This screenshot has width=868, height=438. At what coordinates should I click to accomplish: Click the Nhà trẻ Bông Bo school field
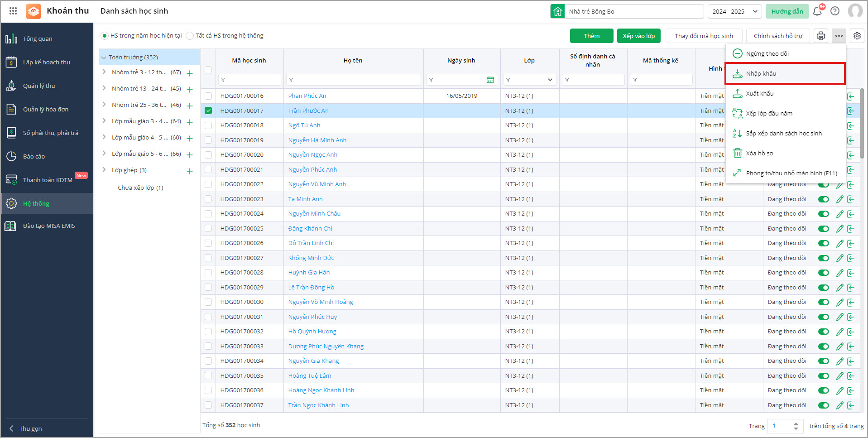[x=634, y=11]
